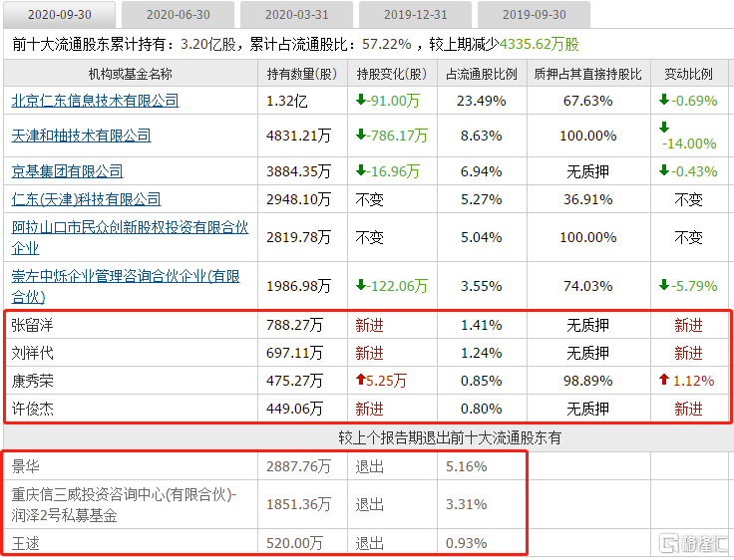Click the 占流通股比例 column header
Screen dimensions: 734x560
pyautogui.click(x=482, y=74)
